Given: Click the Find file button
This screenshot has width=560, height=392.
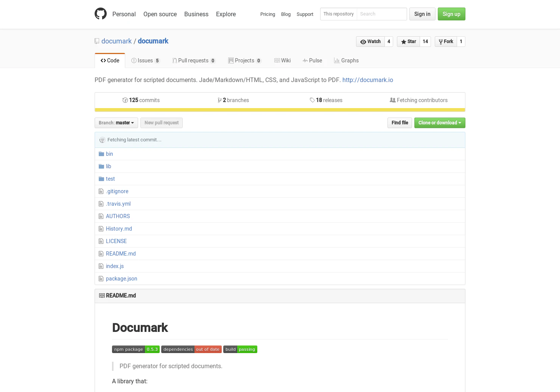Looking at the screenshot, I should tap(400, 122).
